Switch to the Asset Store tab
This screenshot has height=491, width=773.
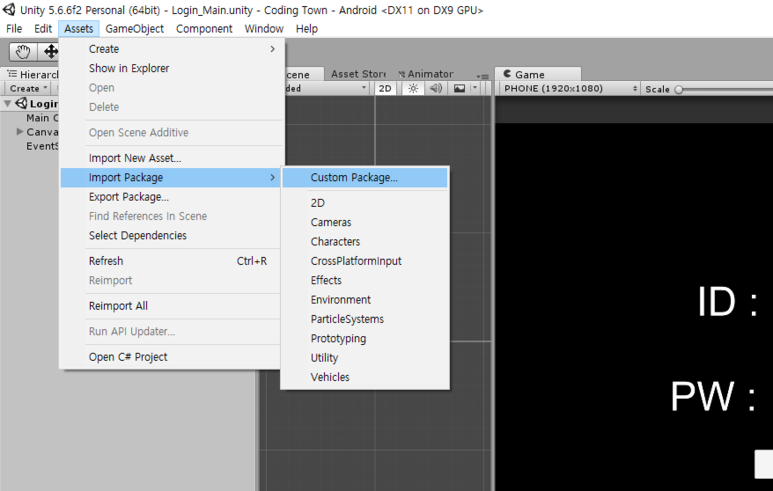(x=359, y=74)
